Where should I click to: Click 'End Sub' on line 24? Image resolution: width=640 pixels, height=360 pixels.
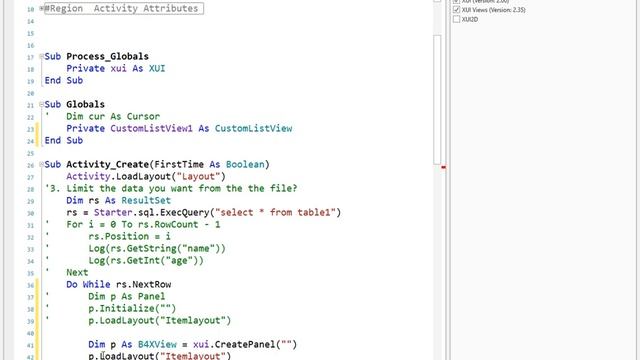point(64,140)
